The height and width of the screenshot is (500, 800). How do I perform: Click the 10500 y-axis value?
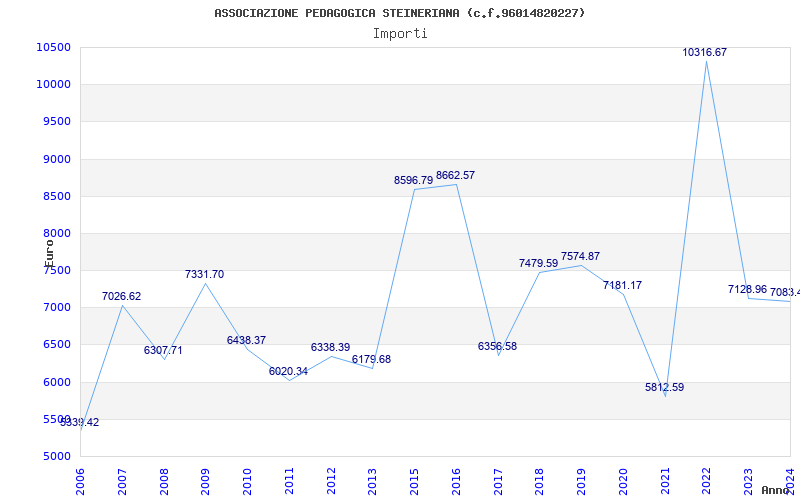tap(53, 47)
